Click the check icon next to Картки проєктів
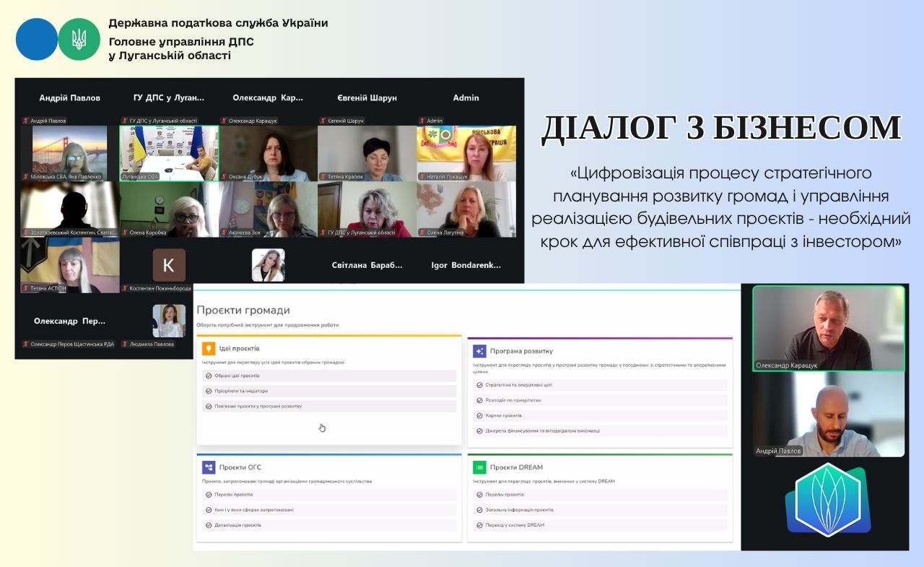The width and height of the screenshot is (924, 567). [x=479, y=415]
